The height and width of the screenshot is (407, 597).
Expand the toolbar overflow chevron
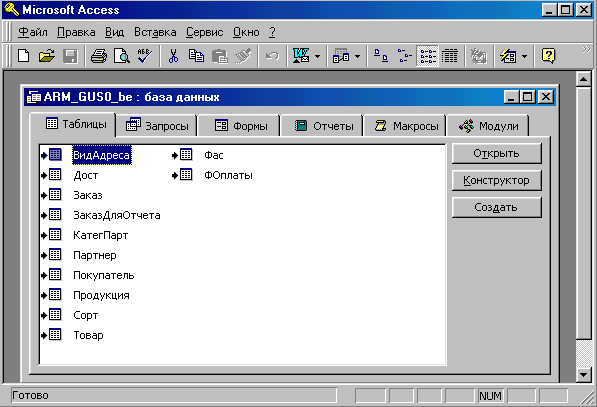[x=586, y=49]
